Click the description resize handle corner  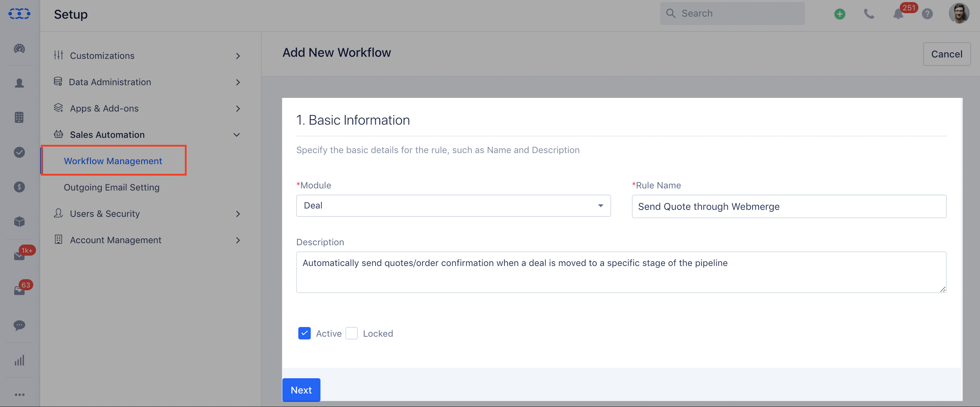pos(943,289)
